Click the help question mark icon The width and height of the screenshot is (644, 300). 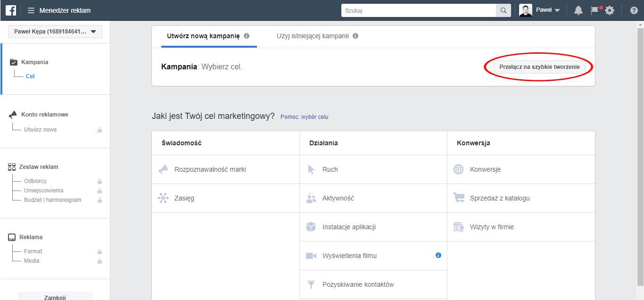click(x=634, y=10)
